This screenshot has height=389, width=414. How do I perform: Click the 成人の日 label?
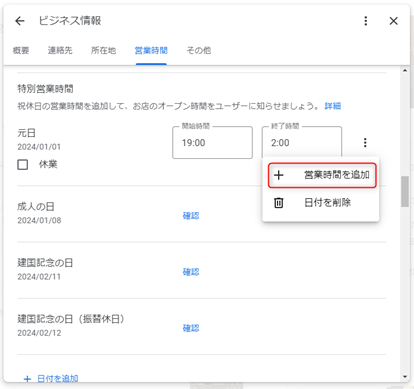click(x=36, y=207)
